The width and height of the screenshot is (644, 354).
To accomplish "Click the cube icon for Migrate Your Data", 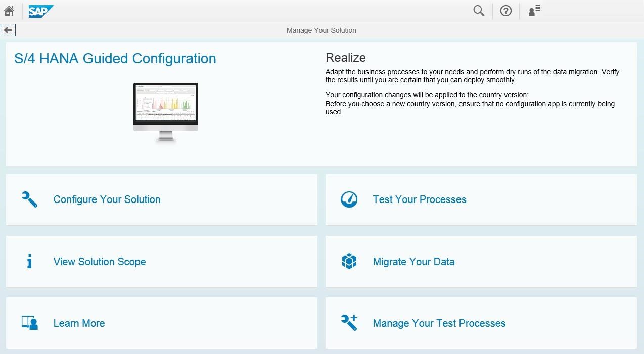I will [x=349, y=262].
